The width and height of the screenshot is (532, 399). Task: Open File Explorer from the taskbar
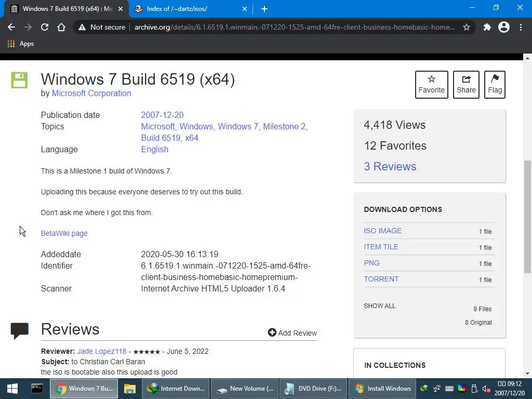(x=129, y=389)
